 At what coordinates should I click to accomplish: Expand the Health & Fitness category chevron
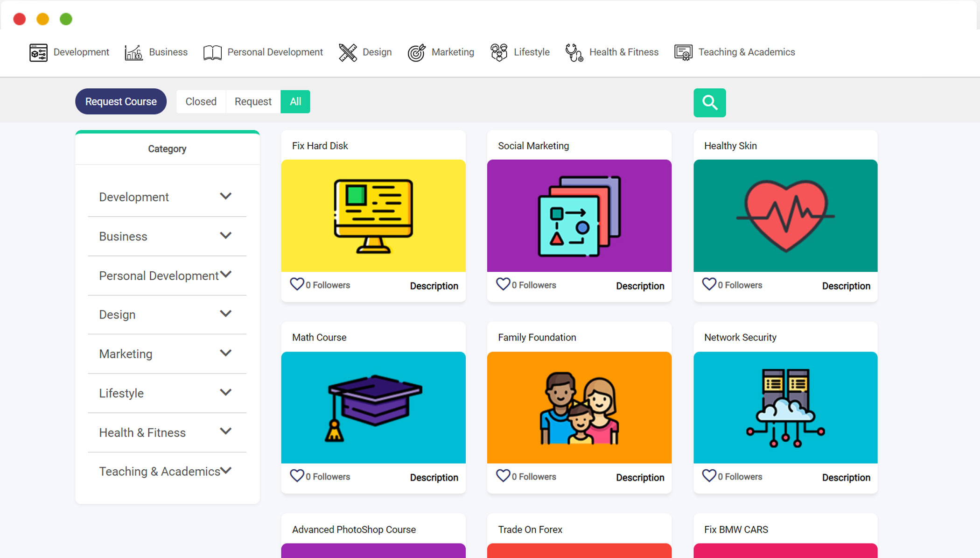[x=226, y=431]
